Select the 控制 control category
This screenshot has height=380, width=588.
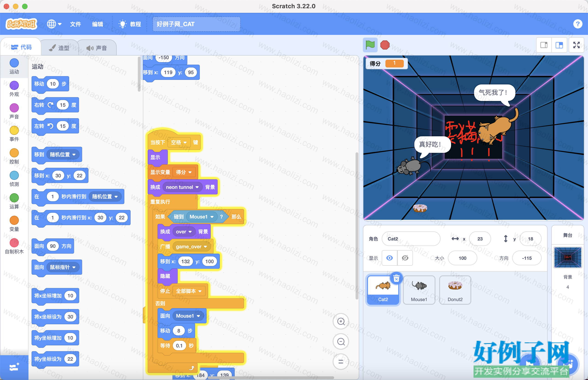click(x=14, y=156)
